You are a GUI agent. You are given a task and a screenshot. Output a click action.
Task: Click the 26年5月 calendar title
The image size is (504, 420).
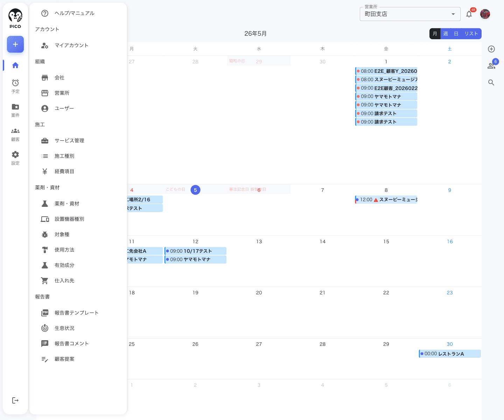(x=255, y=34)
